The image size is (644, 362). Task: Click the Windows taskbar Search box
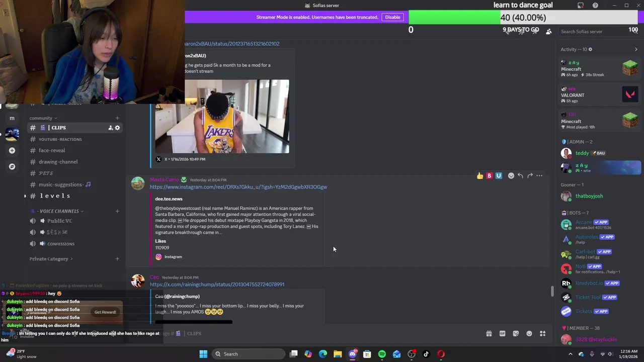248,354
